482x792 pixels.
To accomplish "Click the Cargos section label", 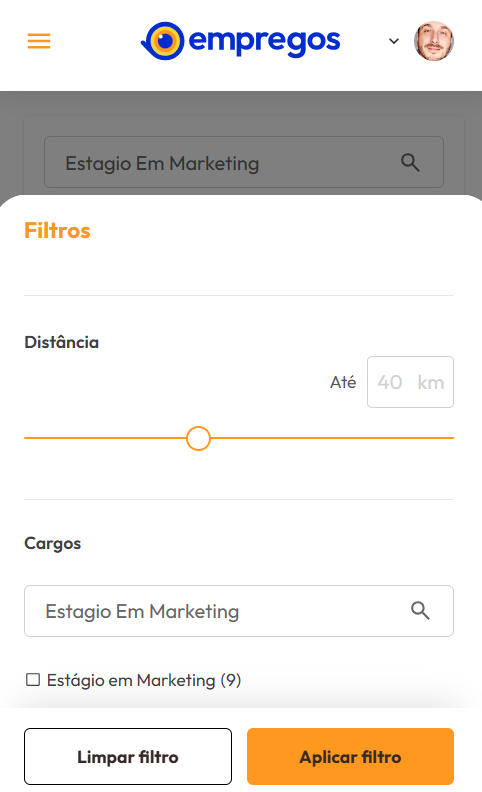I will tap(53, 543).
